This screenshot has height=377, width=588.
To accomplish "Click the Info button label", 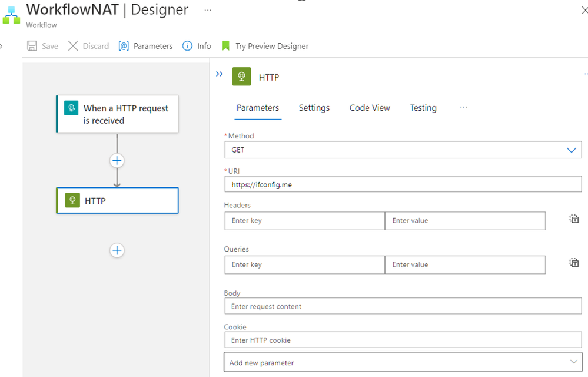I will tap(204, 46).
